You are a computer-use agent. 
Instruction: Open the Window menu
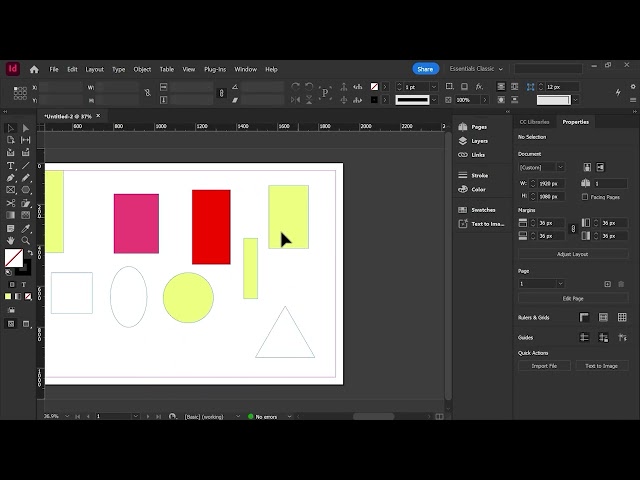[x=245, y=69]
